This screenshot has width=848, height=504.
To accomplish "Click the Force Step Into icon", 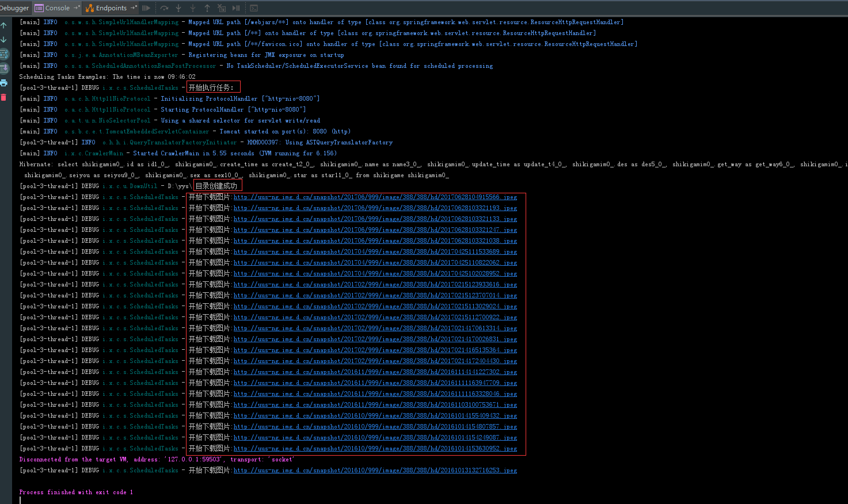I will pyautogui.click(x=193, y=8).
